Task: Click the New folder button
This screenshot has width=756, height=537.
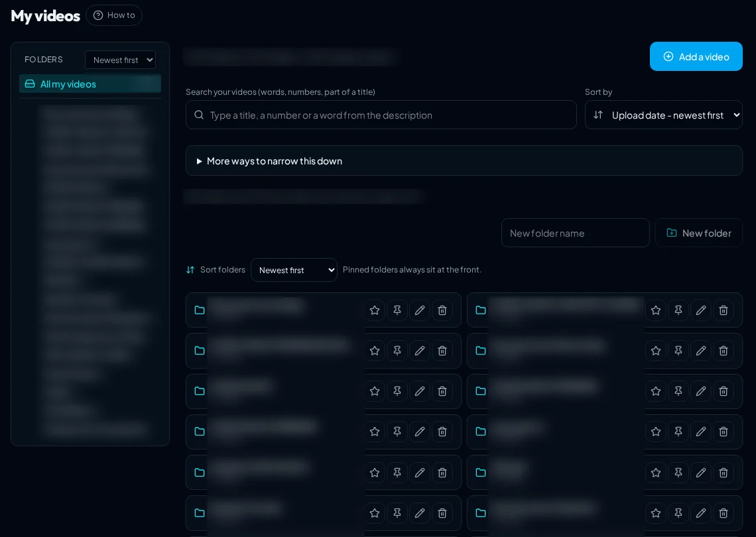Action: pyautogui.click(x=698, y=233)
